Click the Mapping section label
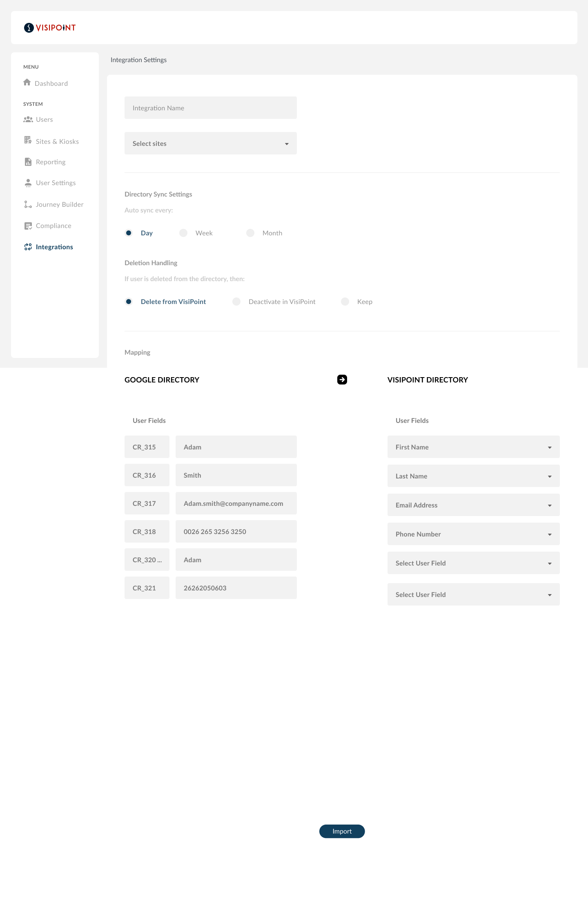The width and height of the screenshot is (588, 912). coord(137,352)
